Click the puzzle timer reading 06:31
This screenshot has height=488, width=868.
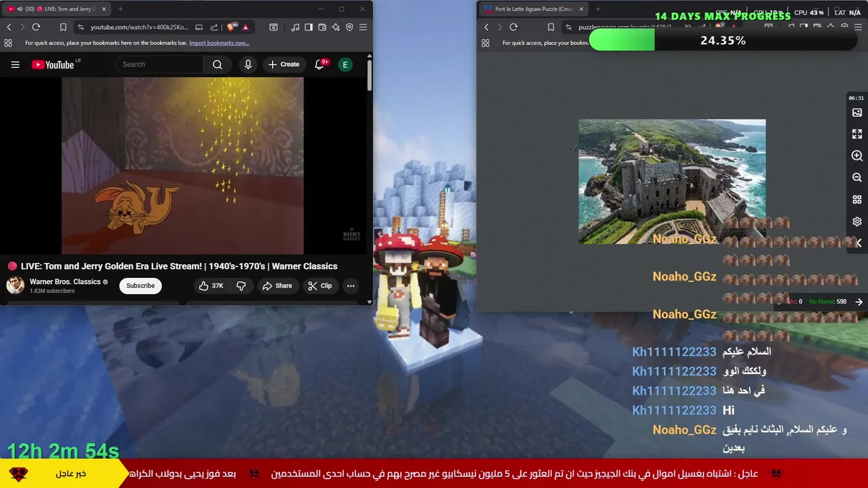coord(856,98)
